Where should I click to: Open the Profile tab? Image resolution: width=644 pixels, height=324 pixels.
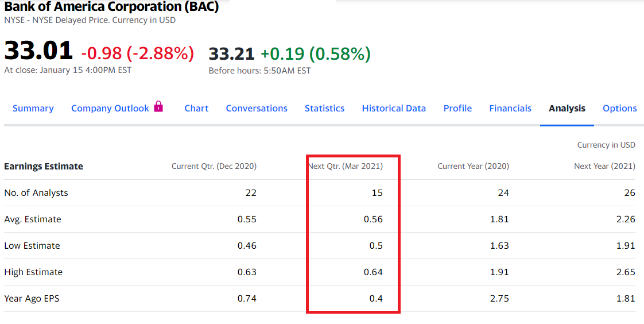[x=457, y=108]
